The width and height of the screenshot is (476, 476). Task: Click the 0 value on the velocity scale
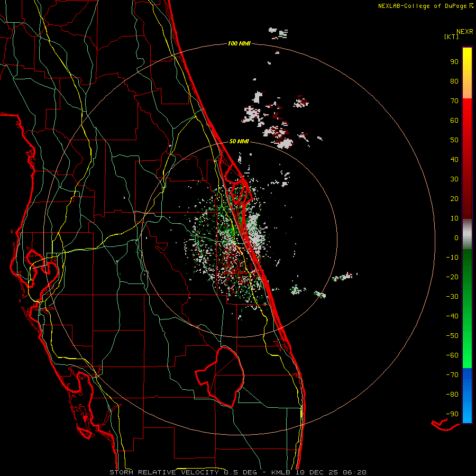(456, 237)
